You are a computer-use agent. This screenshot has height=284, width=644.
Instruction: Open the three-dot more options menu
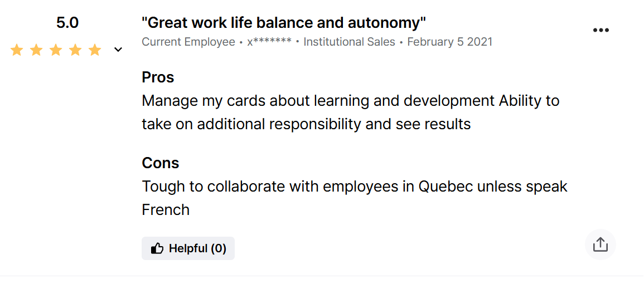pos(601,31)
